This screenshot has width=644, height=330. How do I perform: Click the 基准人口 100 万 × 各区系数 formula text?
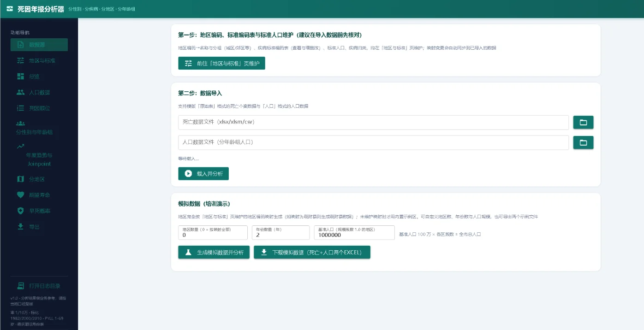(x=440, y=234)
